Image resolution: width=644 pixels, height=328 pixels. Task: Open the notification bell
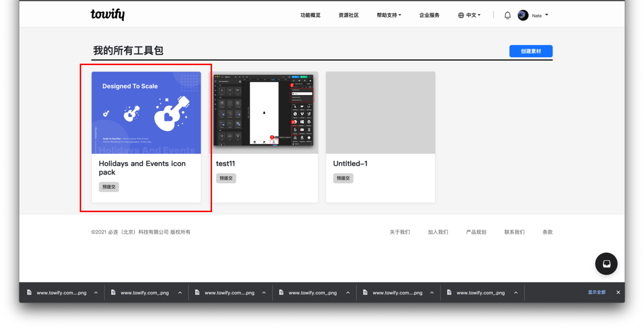507,15
